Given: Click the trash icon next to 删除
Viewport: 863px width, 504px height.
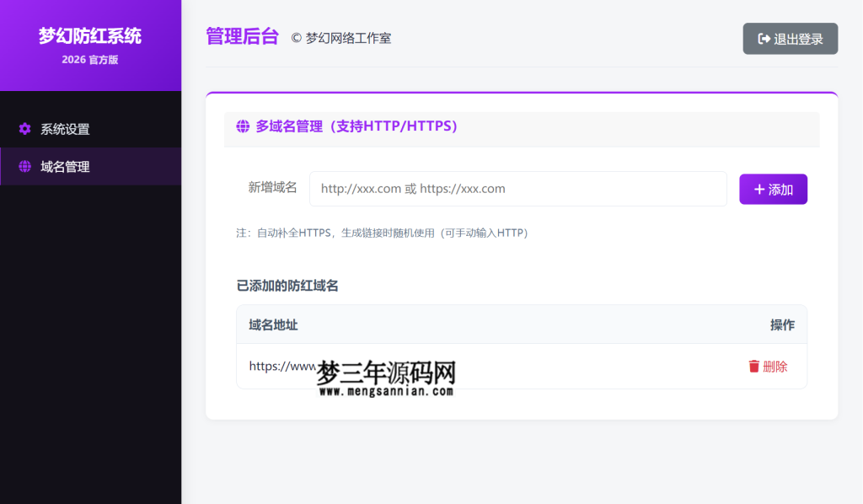Looking at the screenshot, I should tap(756, 367).
